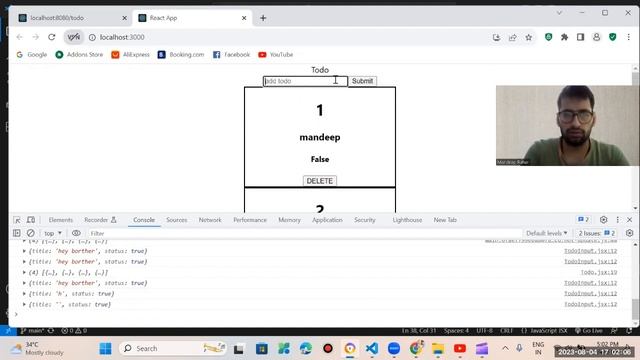
Task: Open the Todo.jsx:19 source link
Action: [x=599, y=272]
